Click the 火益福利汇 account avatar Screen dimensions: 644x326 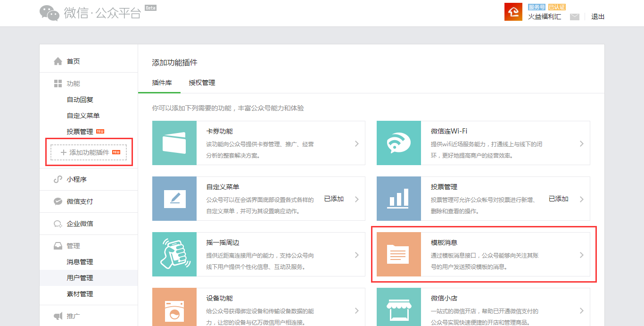(x=513, y=12)
